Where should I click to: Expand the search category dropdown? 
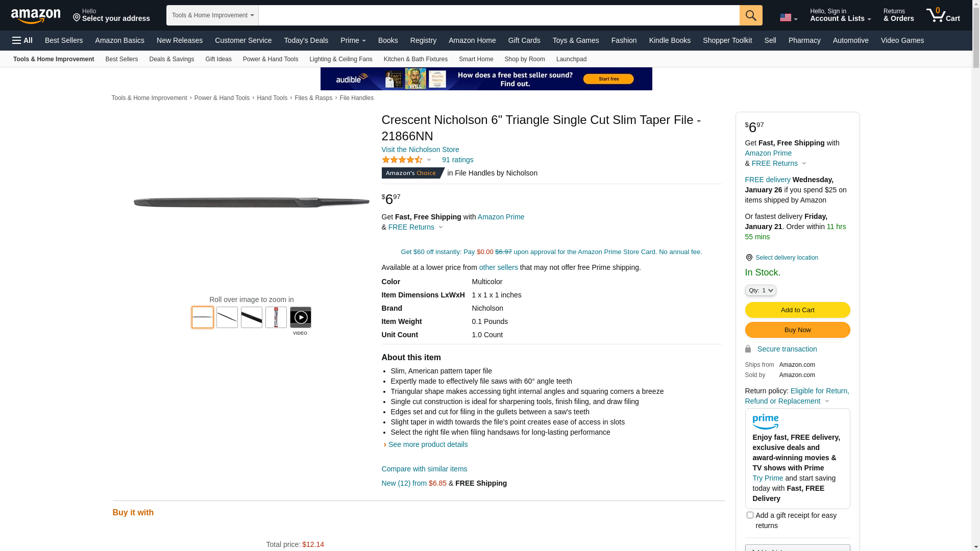click(212, 15)
